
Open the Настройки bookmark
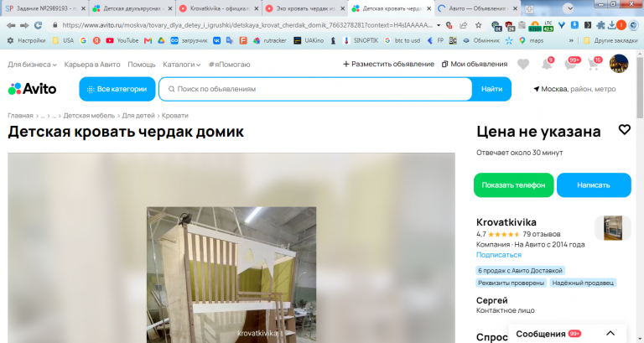(27, 40)
